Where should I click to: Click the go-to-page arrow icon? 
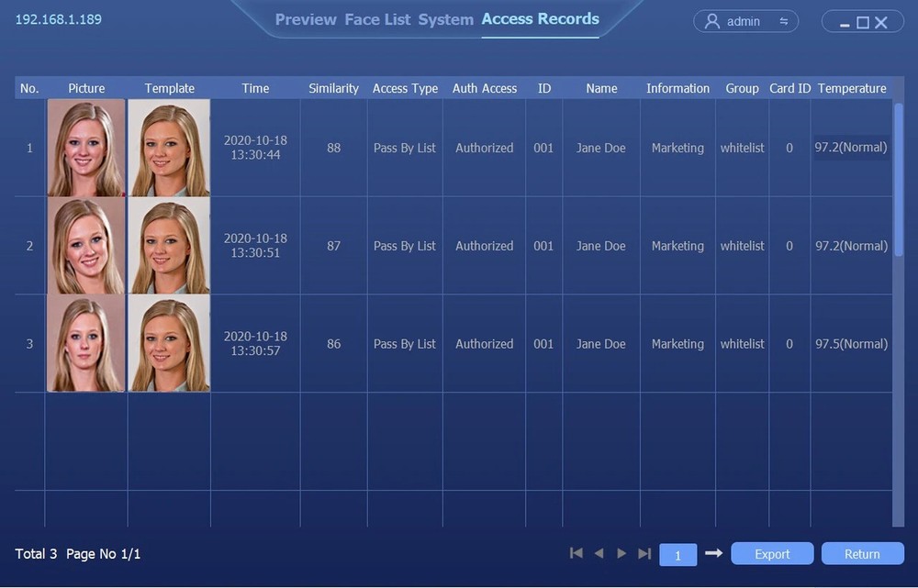(x=713, y=553)
